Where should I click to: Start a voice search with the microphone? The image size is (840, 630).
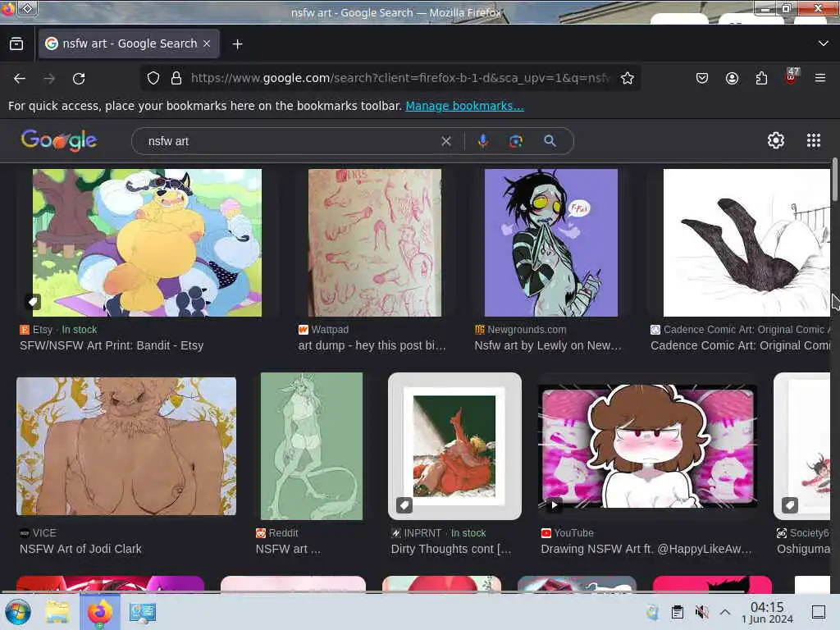pyautogui.click(x=482, y=141)
